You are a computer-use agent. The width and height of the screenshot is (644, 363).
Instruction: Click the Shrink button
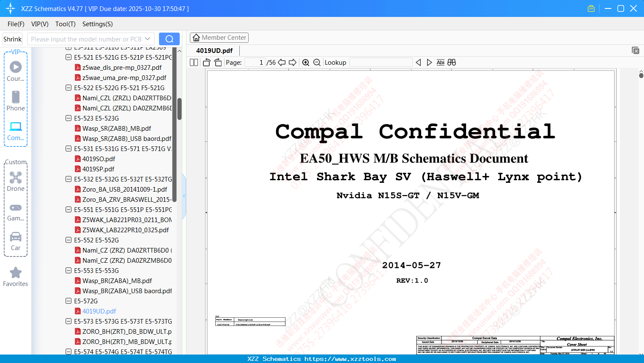coord(13,39)
